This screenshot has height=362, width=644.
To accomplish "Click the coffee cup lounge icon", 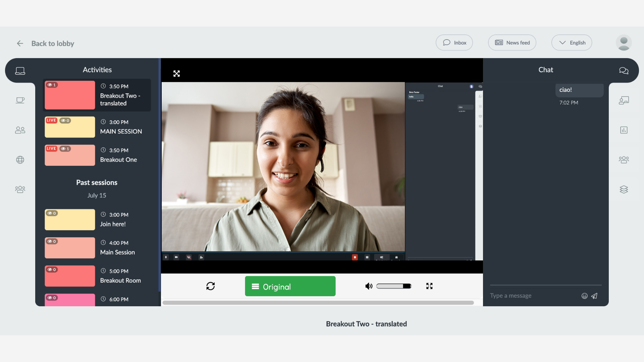I will click(x=20, y=100).
